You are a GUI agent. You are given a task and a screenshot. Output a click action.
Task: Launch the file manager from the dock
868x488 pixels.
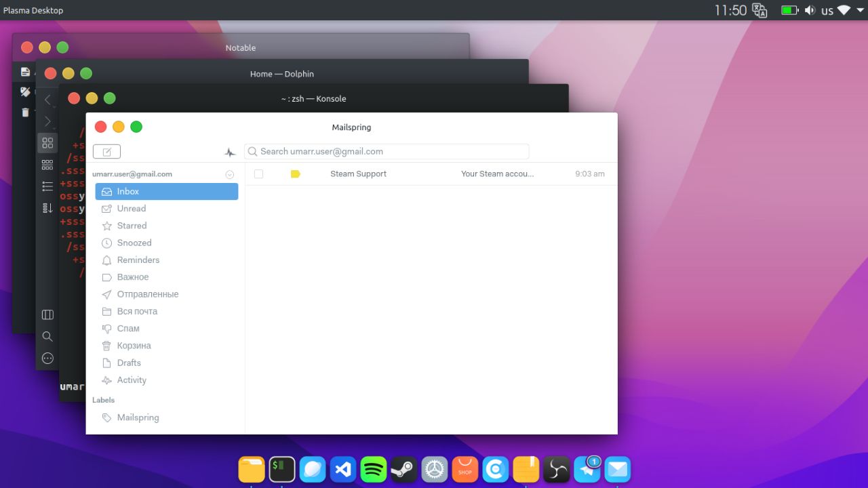(252, 469)
